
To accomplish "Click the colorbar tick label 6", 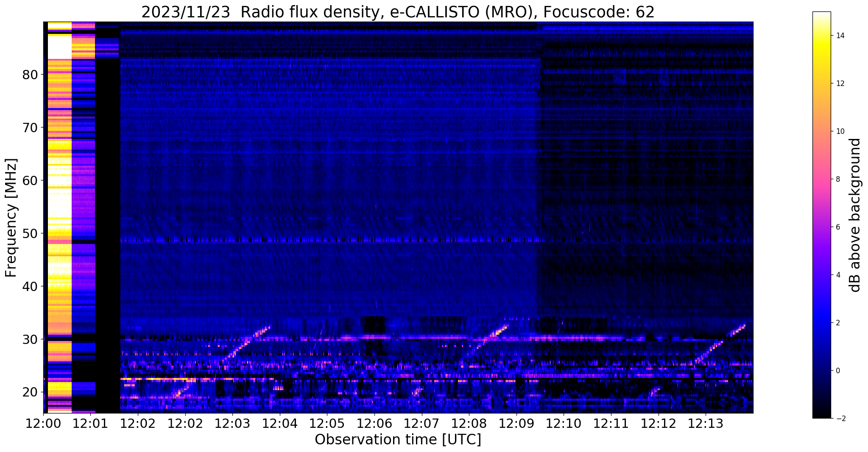I will tap(837, 227).
